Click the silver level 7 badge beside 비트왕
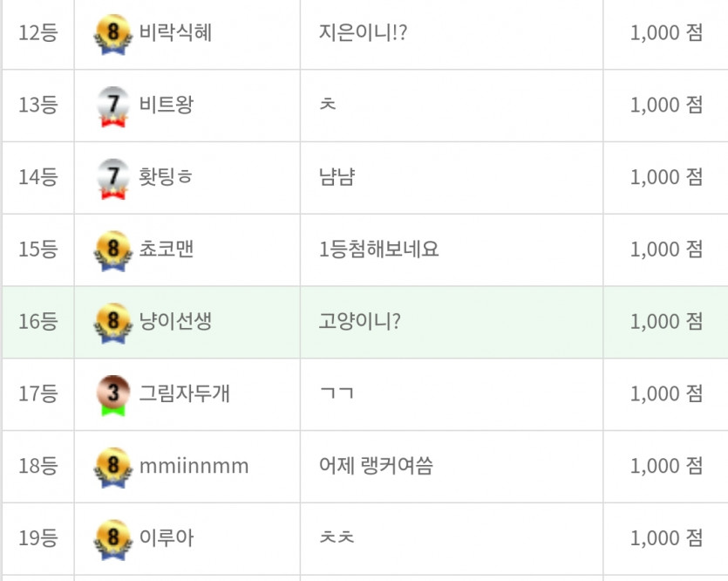 (x=113, y=106)
